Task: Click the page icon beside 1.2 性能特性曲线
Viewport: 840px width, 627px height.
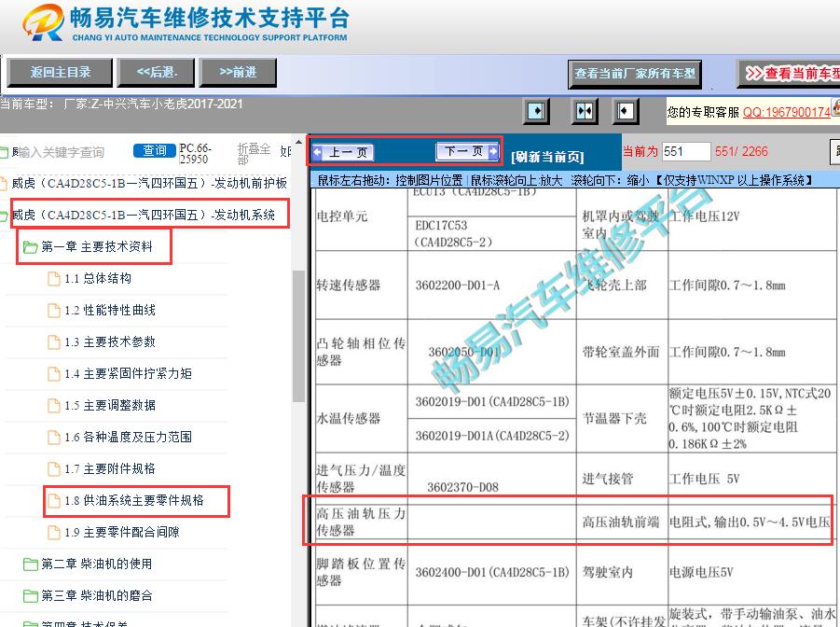Action: [x=53, y=310]
